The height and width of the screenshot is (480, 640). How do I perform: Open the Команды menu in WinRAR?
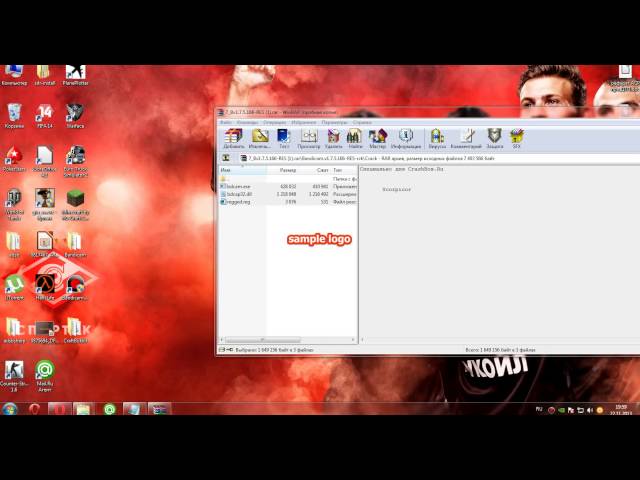tap(247, 122)
